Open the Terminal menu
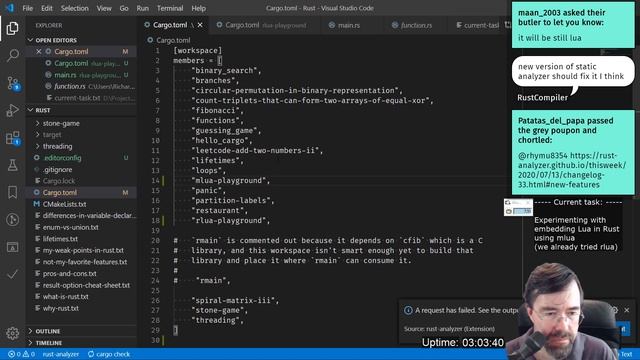The image size is (640, 360). pyautogui.click(x=170, y=8)
